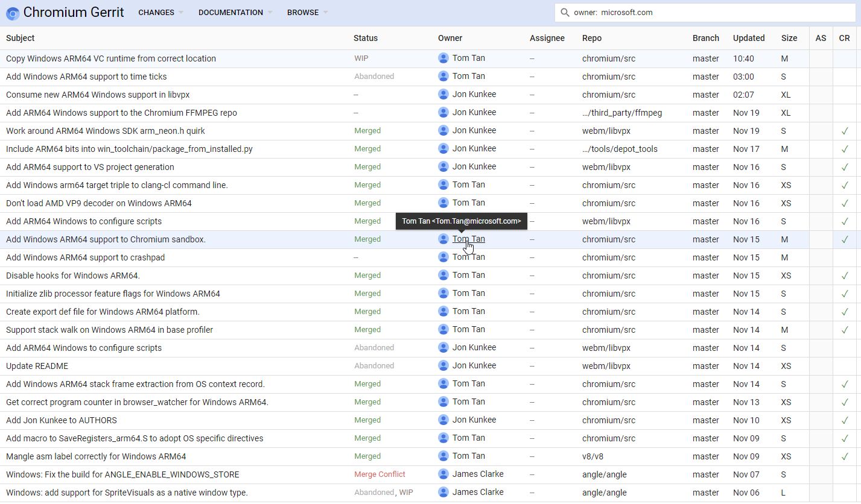Open change 'Get correct program counter in browser_watcher'

tap(137, 402)
